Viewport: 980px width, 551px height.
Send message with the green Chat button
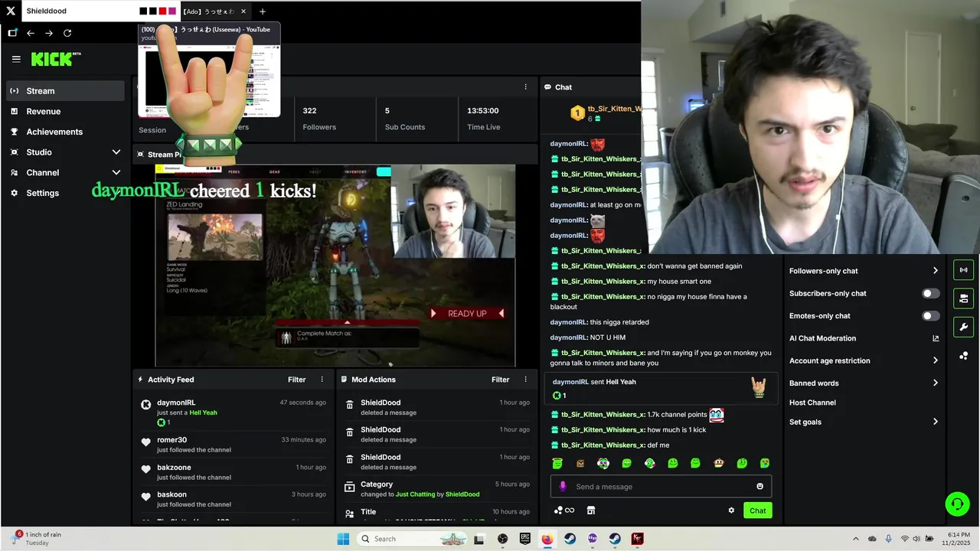point(757,510)
